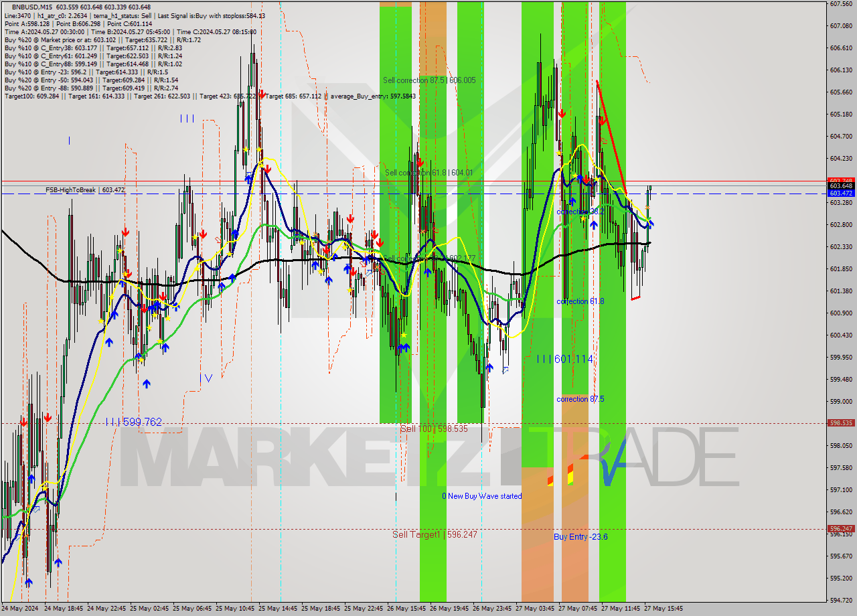857x616 pixels.
Task: Click the red price tag 598.535
Action: coord(841,422)
